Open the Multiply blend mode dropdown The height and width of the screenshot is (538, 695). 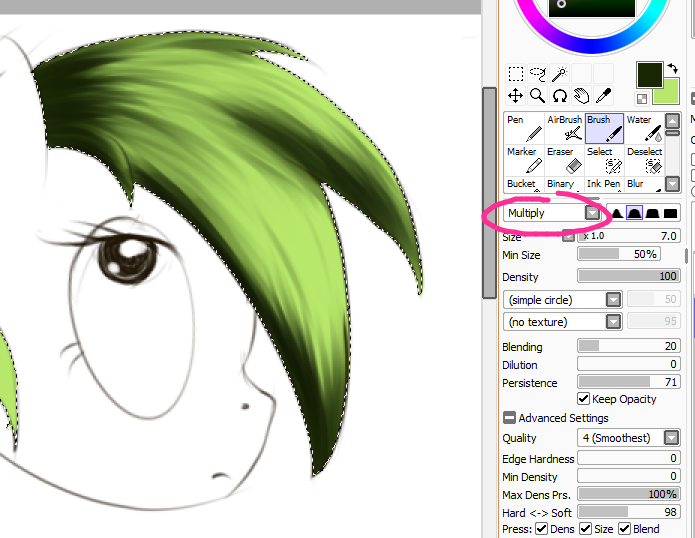tap(592, 213)
